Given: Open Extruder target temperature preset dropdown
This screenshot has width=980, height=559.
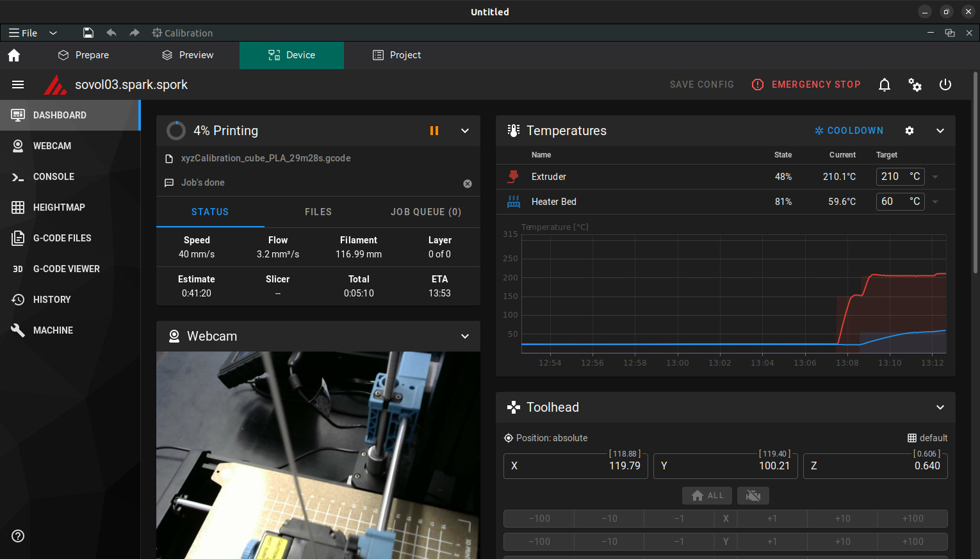Looking at the screenshot, I should pos(935,177).
